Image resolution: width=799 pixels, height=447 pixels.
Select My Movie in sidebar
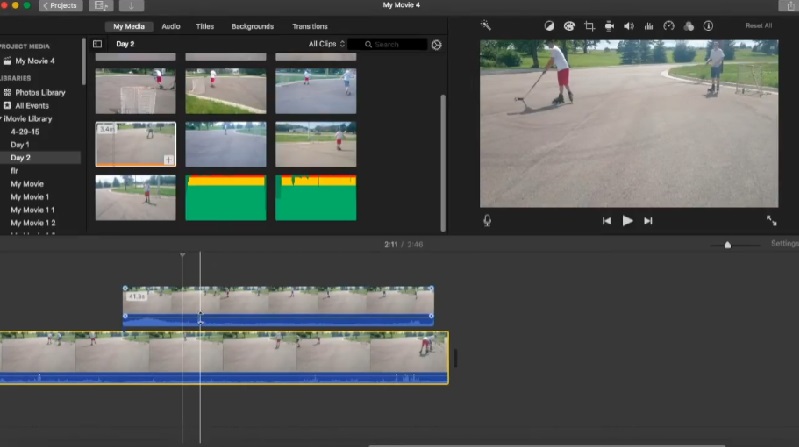(x=27, y=184)
